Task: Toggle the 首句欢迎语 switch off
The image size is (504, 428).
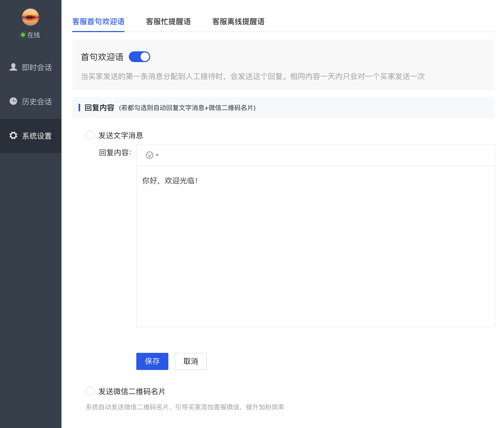Action: pos(139,57)
